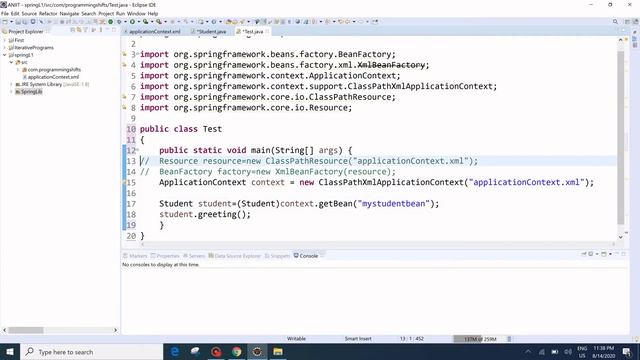Click the heap memory status bar
The width and height of the screenshot is (640, 360).
480,339
